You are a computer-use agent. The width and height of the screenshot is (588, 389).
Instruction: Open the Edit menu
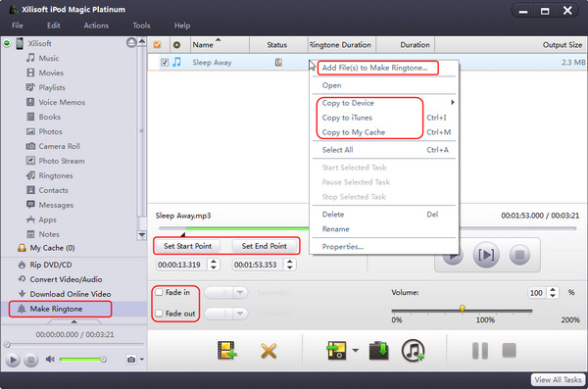[x=54, y=25]
